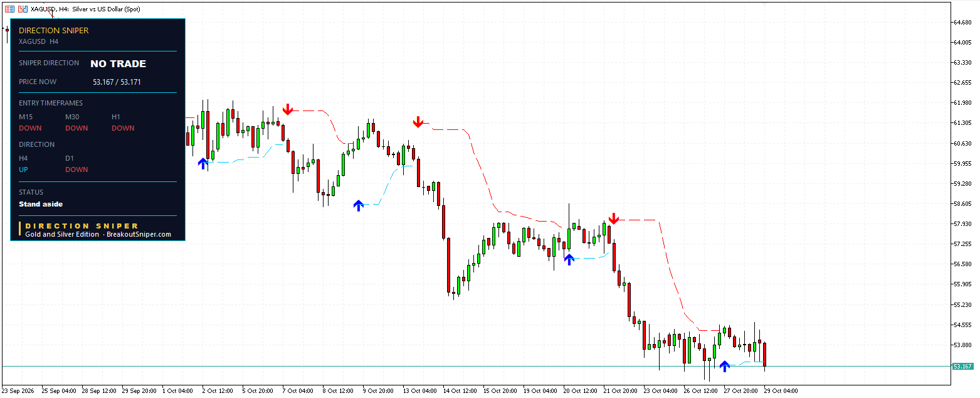Click the '23 Sep 2026' date label
Viewport: 980px width, 398px height.
pos(19,390)
